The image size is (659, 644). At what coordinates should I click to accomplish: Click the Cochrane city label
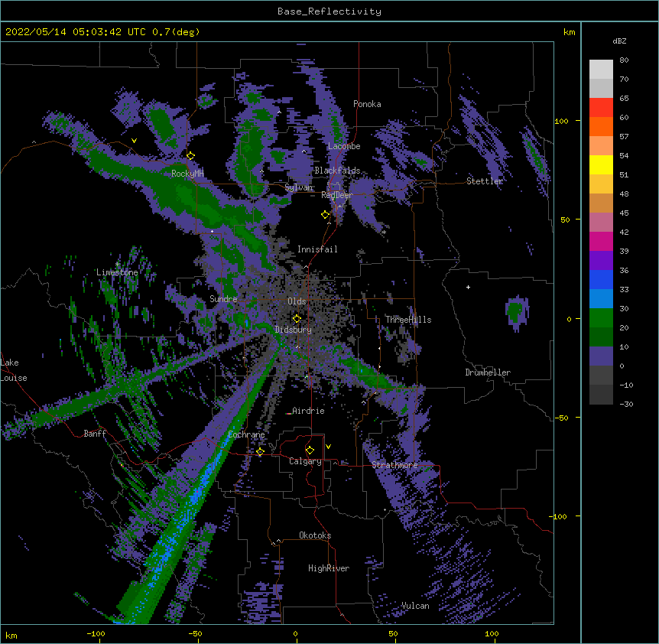246,434
